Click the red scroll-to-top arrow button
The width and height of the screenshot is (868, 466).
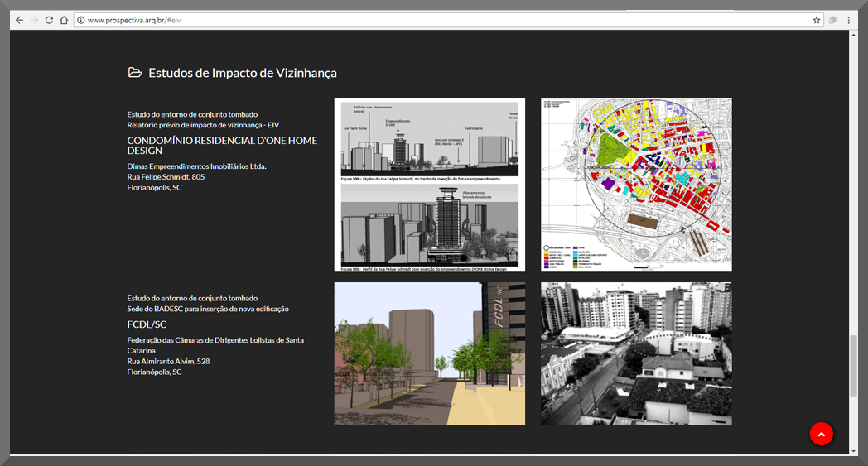tap(822, 435)
